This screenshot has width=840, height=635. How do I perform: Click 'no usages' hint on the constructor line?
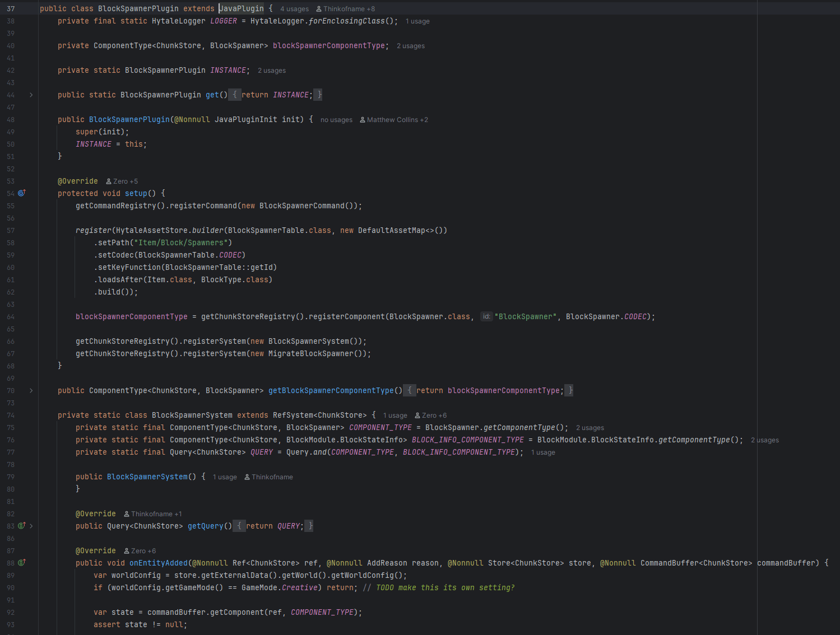pyautogui.click(x=336, y=119)
